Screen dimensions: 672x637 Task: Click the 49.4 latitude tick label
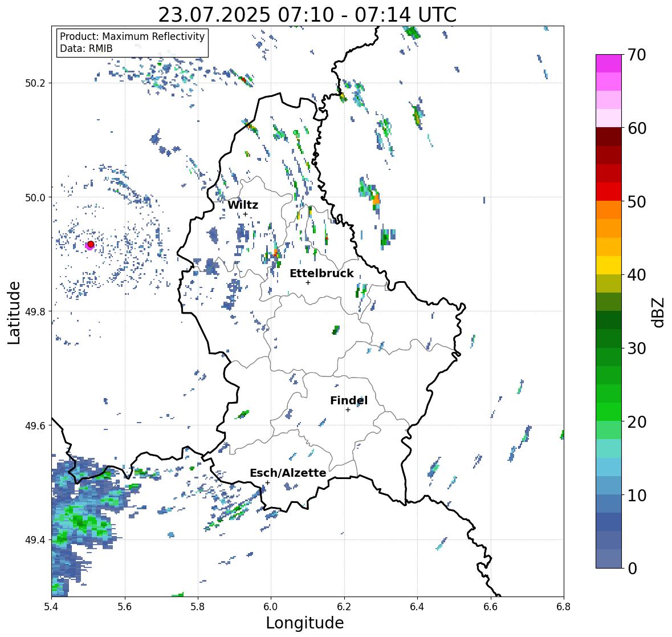coord(35,540)
